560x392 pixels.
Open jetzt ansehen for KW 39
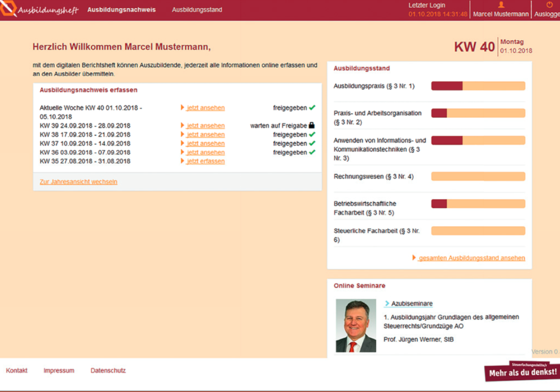pos(206,125)
